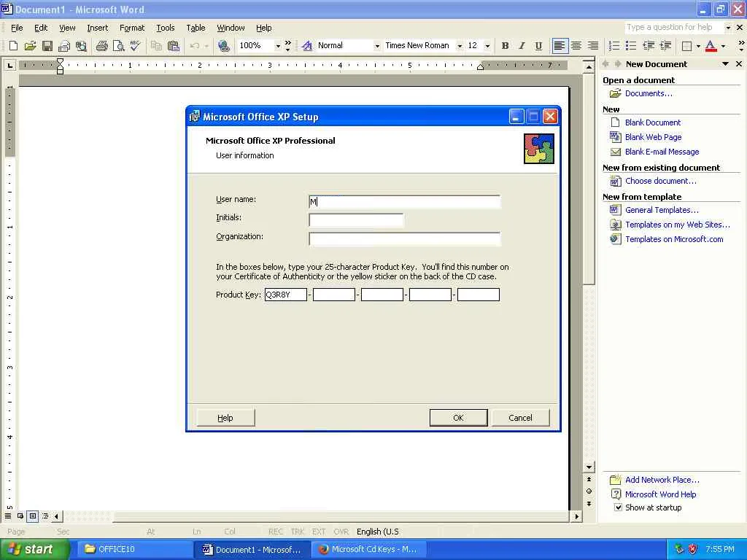
Task: Open the Styles and Formatting icon
Action: tap(307, 46)
